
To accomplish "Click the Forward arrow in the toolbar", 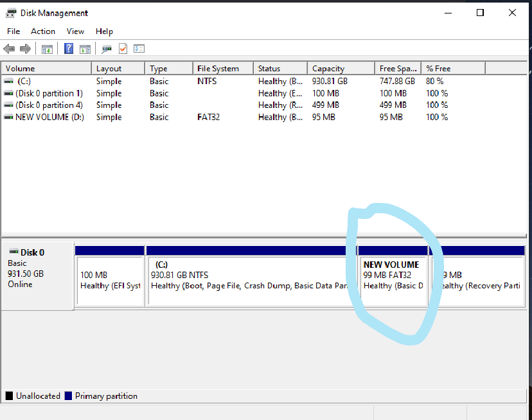I will (x=25, y=49).
